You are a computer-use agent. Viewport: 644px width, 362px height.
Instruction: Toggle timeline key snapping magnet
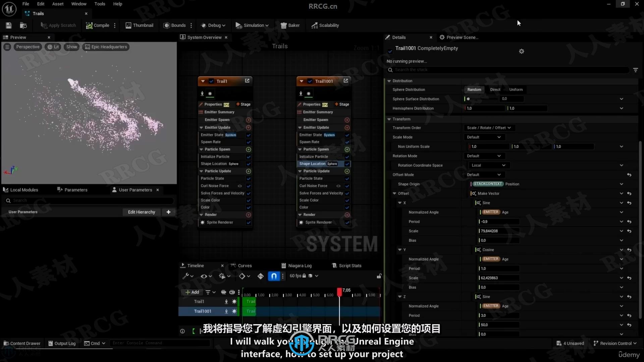274,276
